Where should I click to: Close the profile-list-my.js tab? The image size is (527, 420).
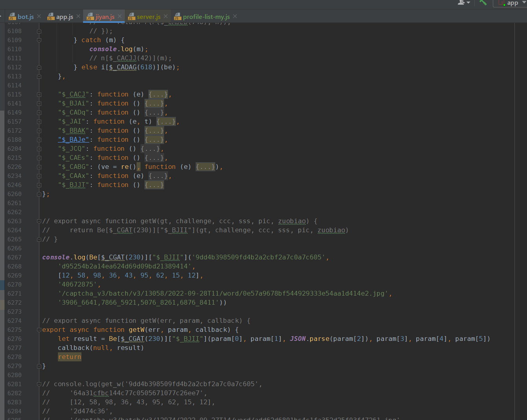pos(235,16)
